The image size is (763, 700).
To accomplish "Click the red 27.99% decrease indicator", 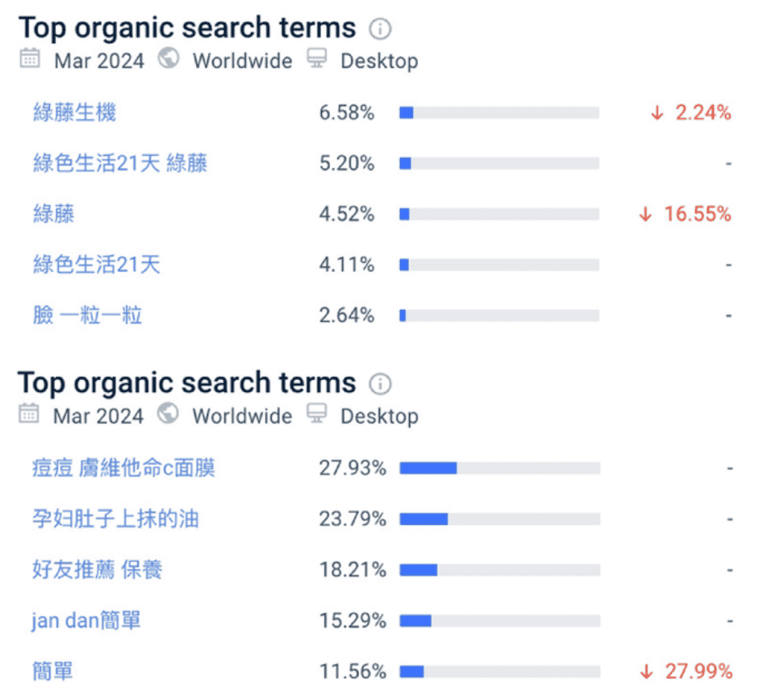I will pyautogui.click(x=686, y=671).
